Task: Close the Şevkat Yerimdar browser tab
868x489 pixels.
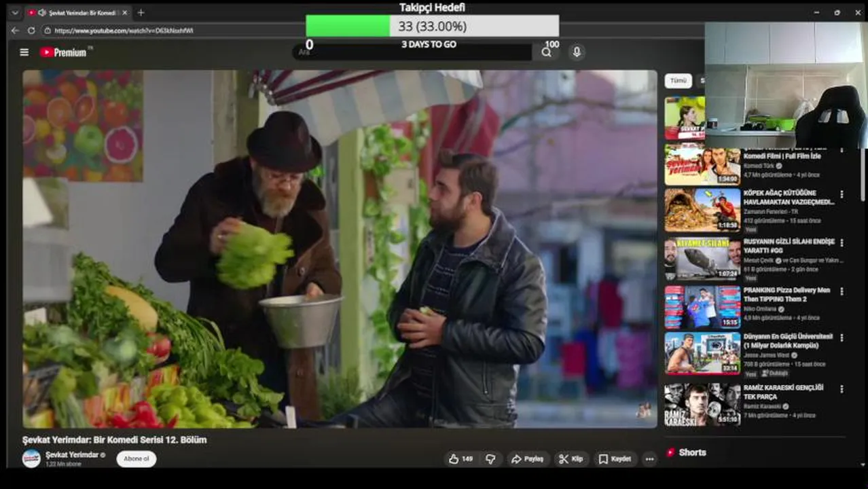Action: [x=125, y=13]
